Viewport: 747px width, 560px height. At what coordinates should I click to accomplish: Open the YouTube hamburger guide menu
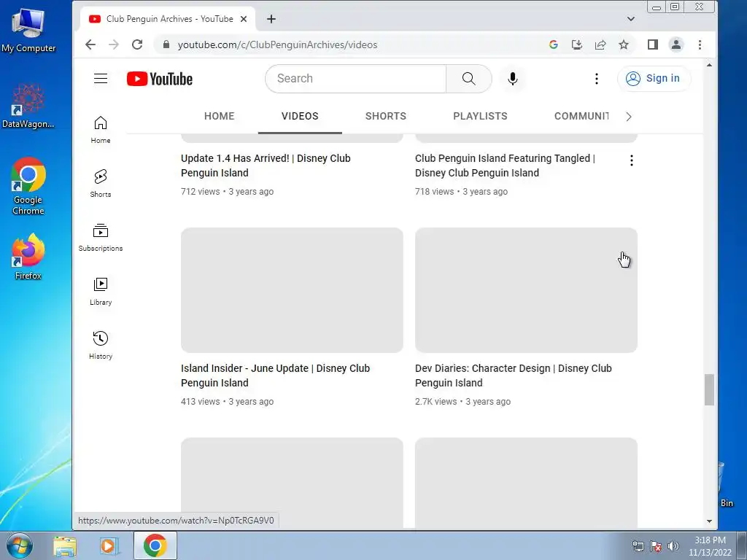[101, 79]
